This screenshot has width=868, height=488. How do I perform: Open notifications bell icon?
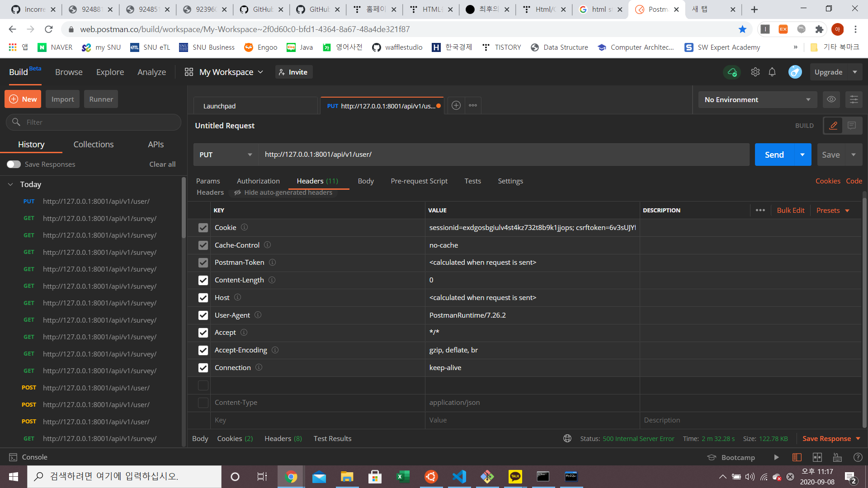[x=772, y=72]
